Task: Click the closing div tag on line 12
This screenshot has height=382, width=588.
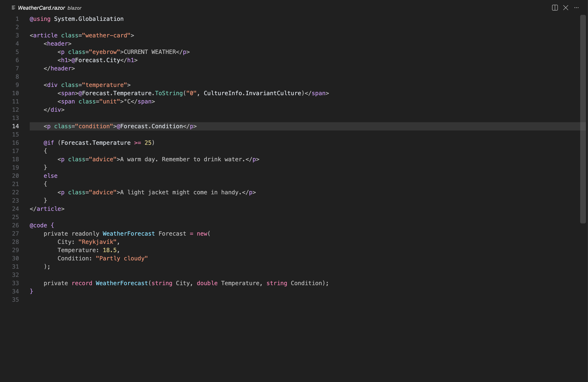Action: pyautogui.click(x=54, y=110)
